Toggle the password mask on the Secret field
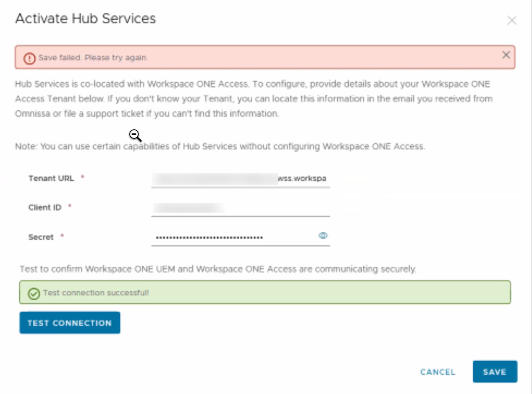532x394 pixels. [323, 235]
